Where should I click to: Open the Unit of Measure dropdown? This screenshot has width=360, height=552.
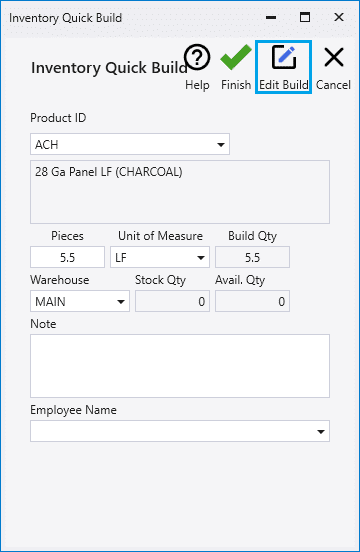(x=160, y=257)
